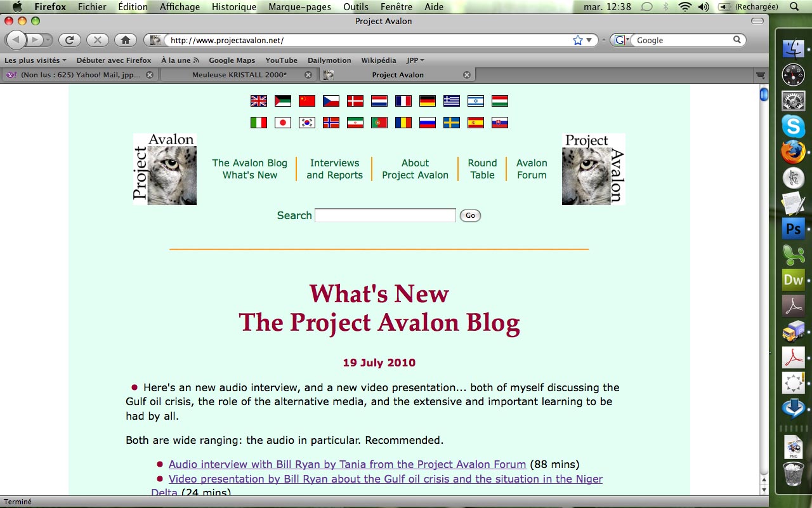This screenshot has width=812, height=508.
Task: Select the French flag on the page
Action: (x=403, y=100)
